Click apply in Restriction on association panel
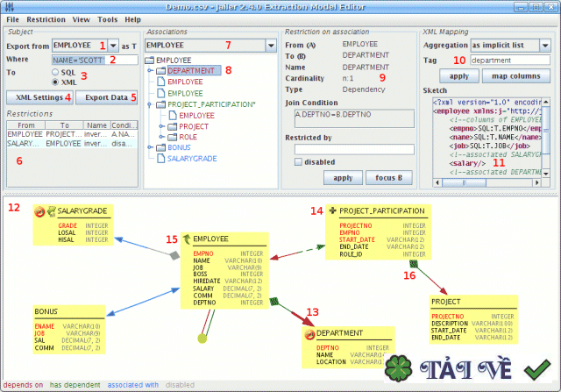Image resolution: width=561 pixels, height=392 pixels. coord(343,178)
